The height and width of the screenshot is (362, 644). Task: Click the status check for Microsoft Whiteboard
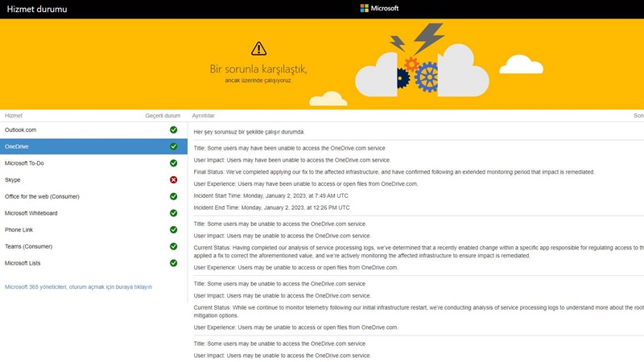[174, 213]
